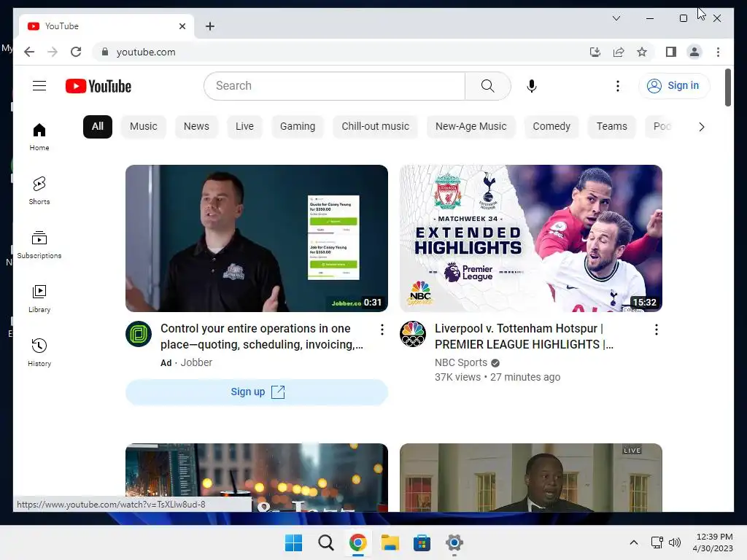Image resolution: width=747 pixels, height=560 pixels.
Task: Open File Explorer from the taskbar
Action: pyautogui.click(x=390, y=542)
